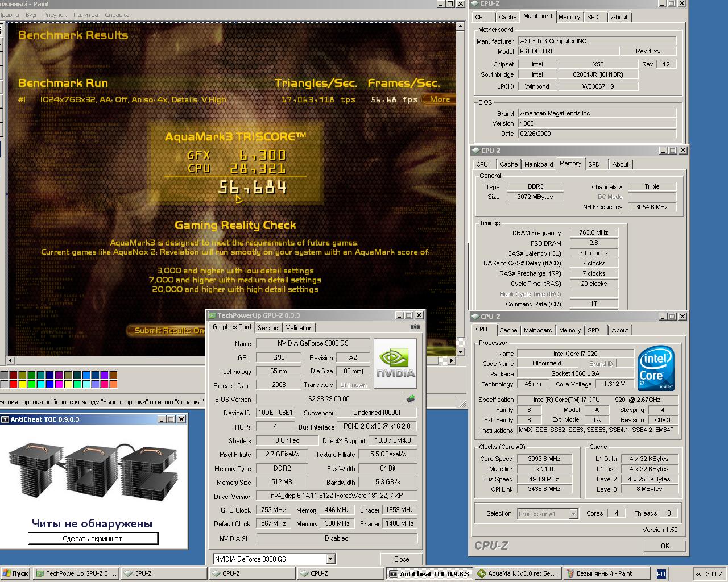Open Memory tab in the bottom CPU-Z window

[x=570, y=330]
